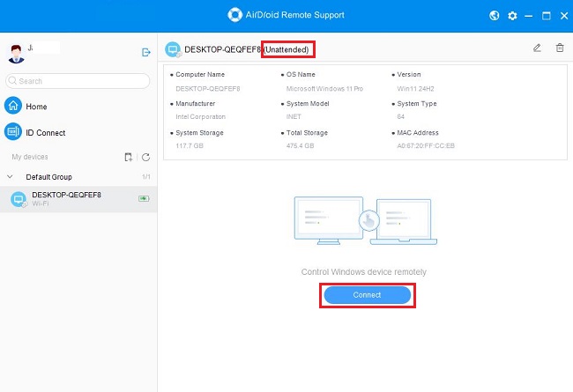573x392 pixels.
Task: Edit device name with the pencil icon
Action: click(x=538, y=48)
